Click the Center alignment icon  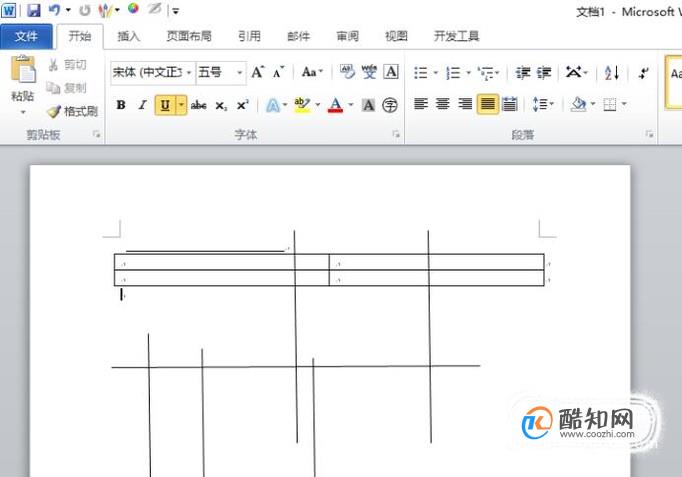tap(443, 104)
